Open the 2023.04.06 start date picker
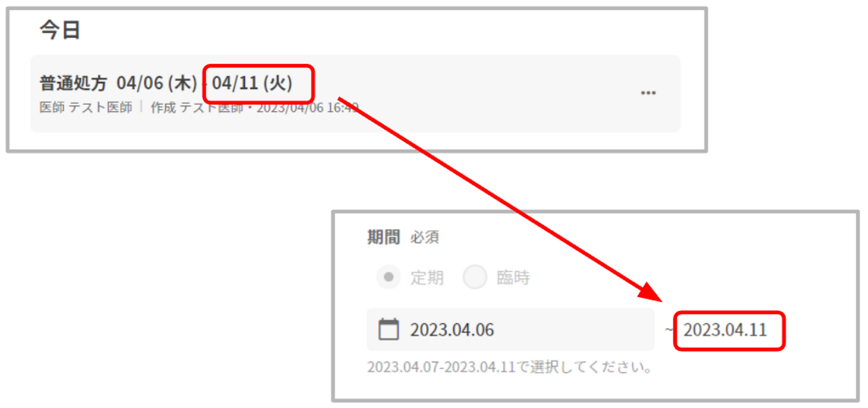This screenshot has height=408, width=868. click(510, 330)
